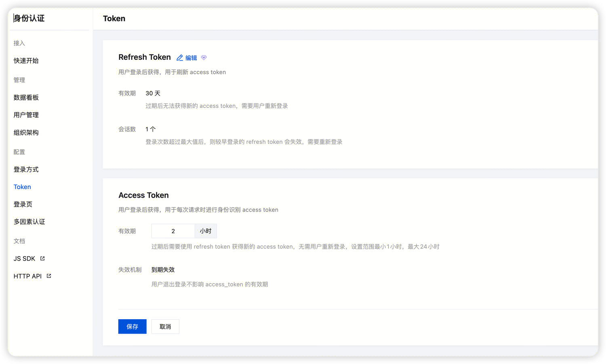The image size is (606, 364).
Task: Click the hint about 设置范围最小1小时
Action: tap(295, 246)
